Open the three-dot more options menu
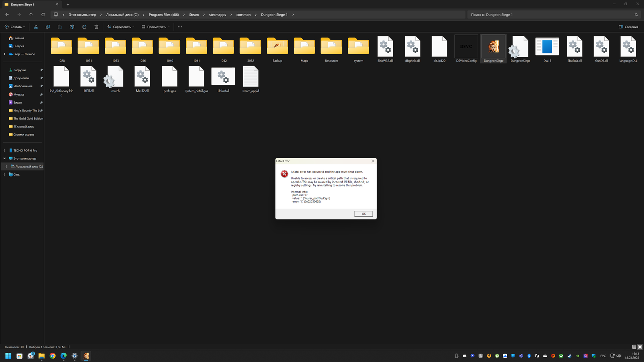Screen dimensions: 644x362 180,27
